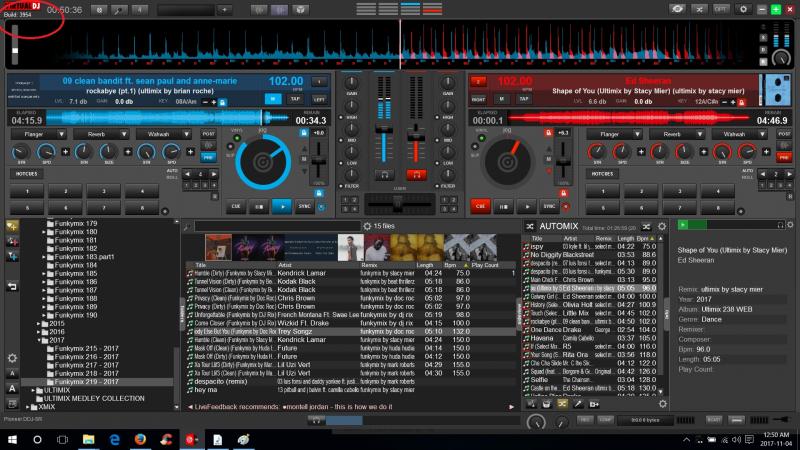Increase browser font with large A icon
This screenshot has width=800, height=450.
(x=12, y=389)
